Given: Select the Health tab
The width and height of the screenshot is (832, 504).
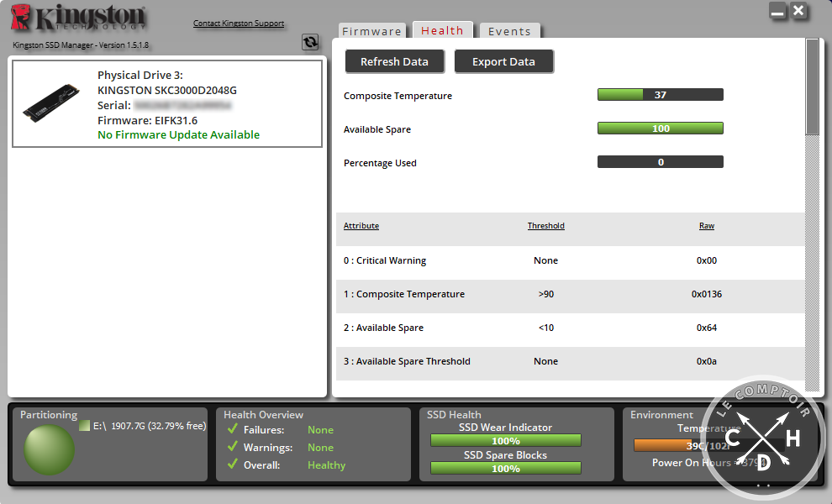Looking at the screenshot, I should pos(442,29).
